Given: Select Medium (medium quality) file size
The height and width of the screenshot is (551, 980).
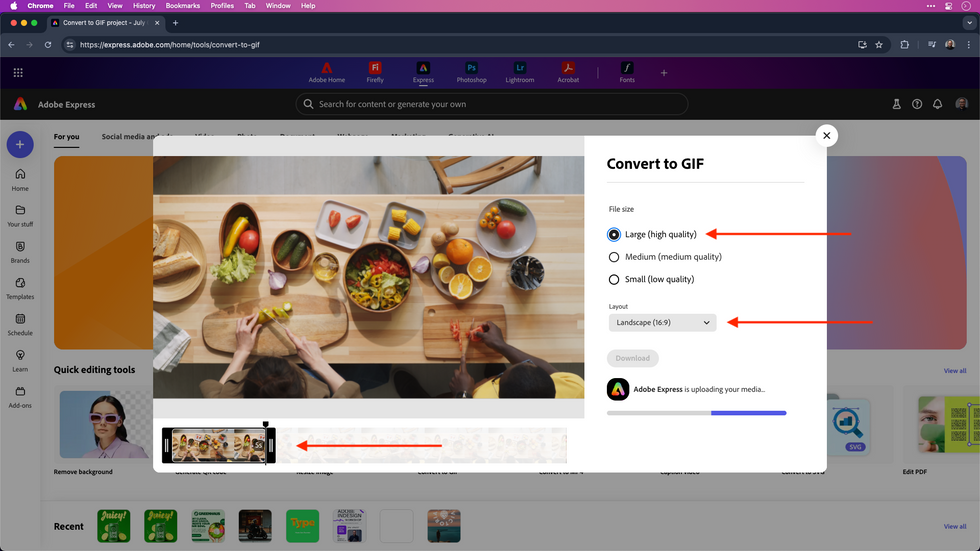Looking at the screenshot, I should click(614, 257).
